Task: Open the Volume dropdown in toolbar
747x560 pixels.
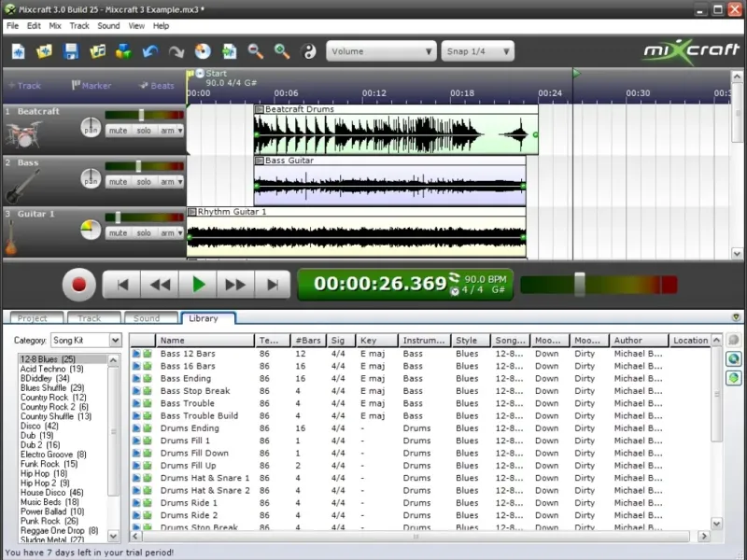Action: tap(381, 51)
